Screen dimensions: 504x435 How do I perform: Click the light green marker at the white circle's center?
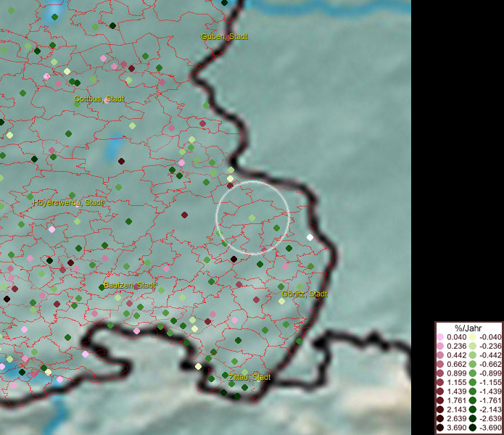tap(252, 217)
